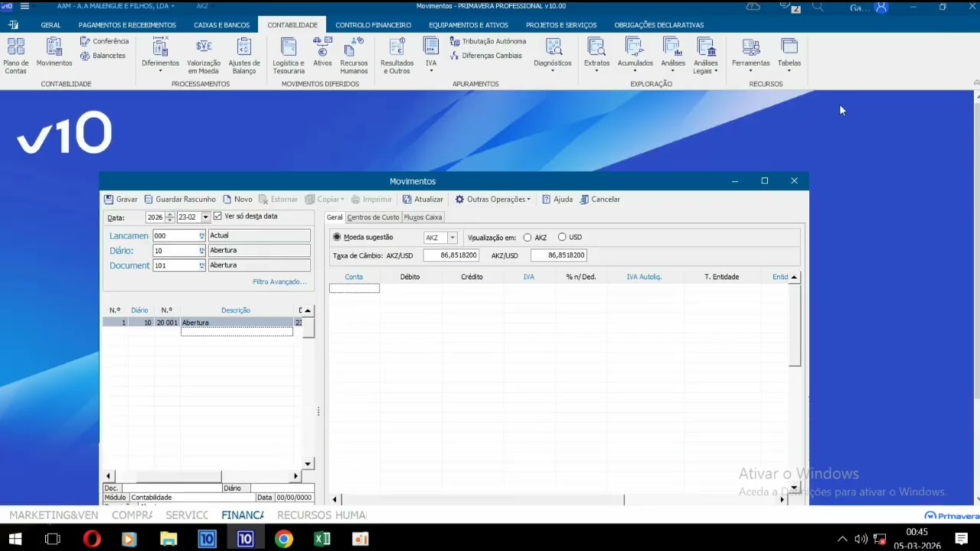Open Resultados e Outros

coord(397,56)
